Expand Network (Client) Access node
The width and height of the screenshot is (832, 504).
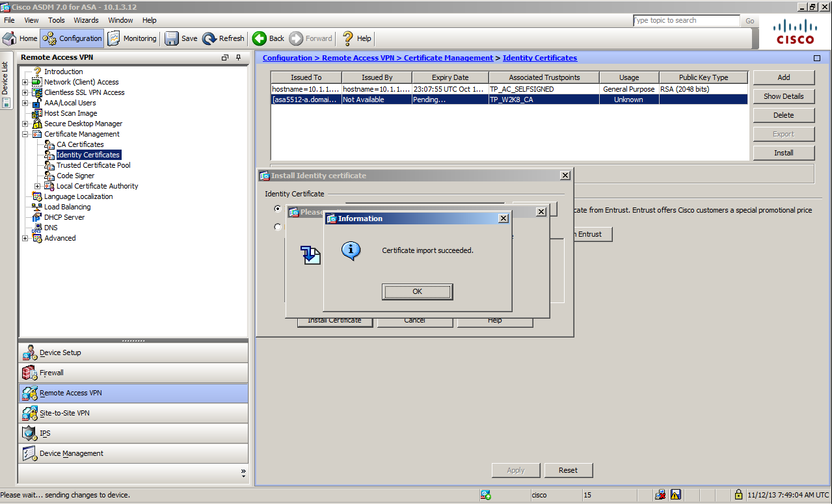pos(25,82)
